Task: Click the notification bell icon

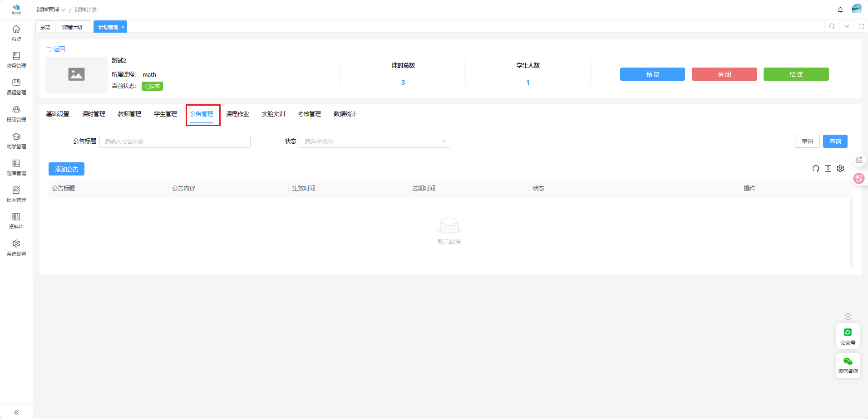Action: [x=840, y=10]
